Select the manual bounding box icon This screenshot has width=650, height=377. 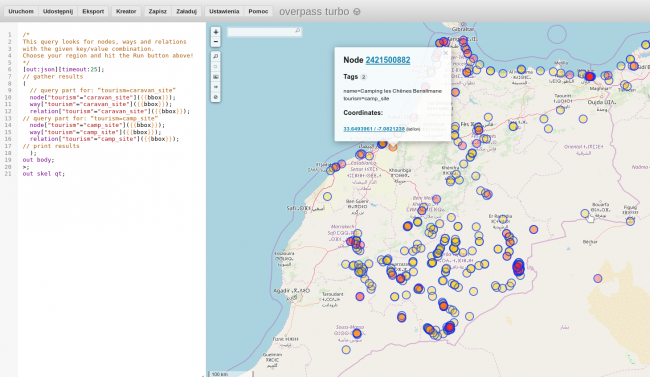pyautogui.click(x=216, y=77)
